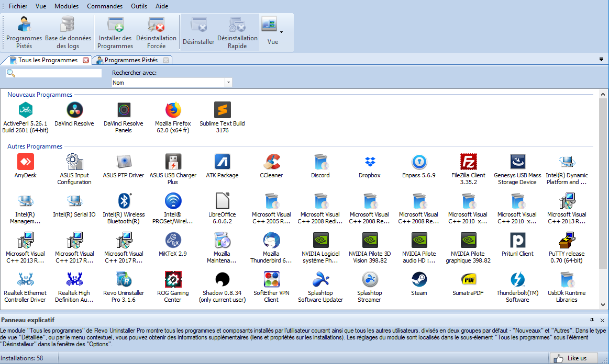Open the Commandes menu
This screenshot has width=609, height=364.
105,6
